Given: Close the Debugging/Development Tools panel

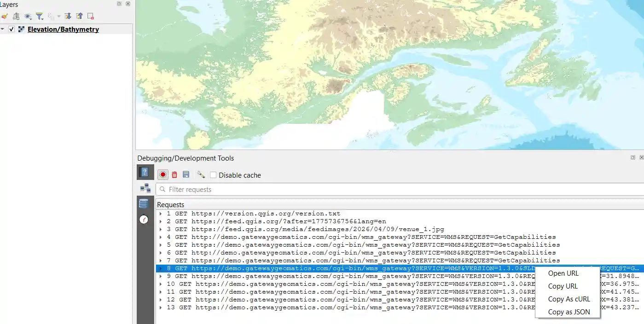Looking at the screenshot, I should [x=641, y=157].
